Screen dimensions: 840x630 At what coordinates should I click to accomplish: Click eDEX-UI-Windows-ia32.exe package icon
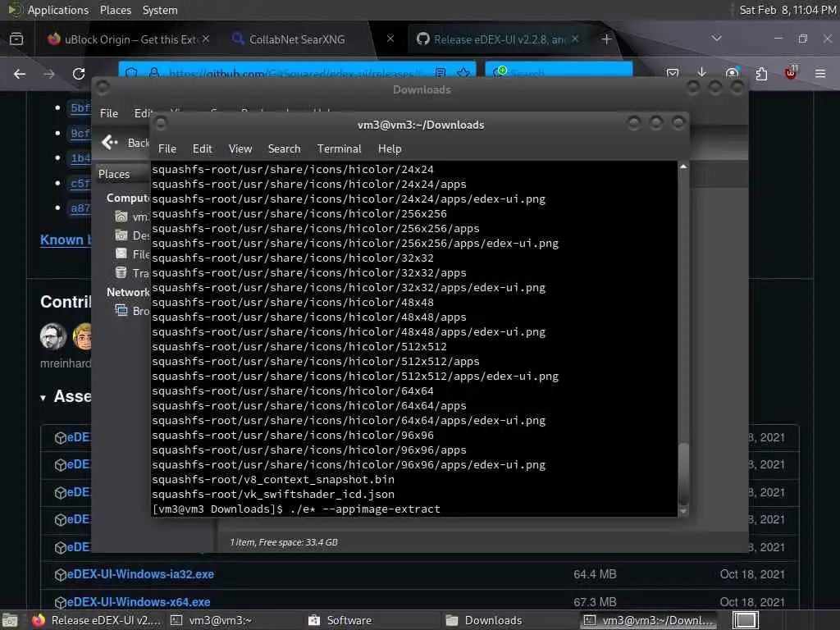(60, 574)
